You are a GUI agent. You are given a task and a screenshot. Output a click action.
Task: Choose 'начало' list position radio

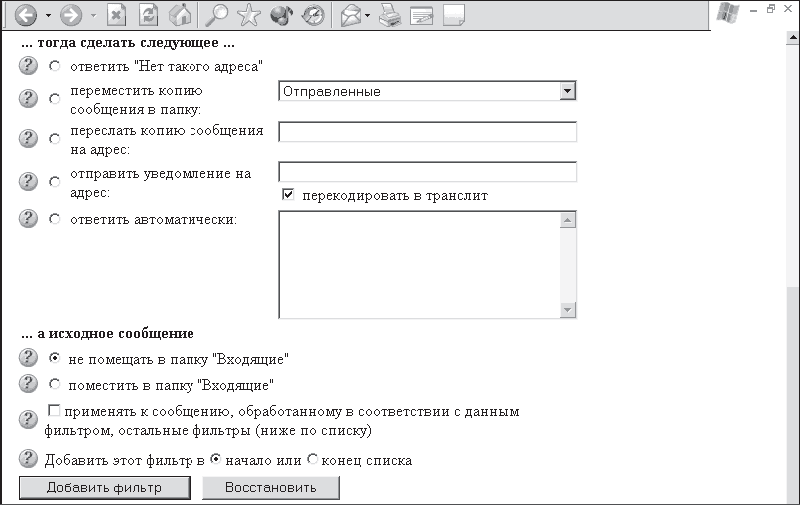[216, 459]
